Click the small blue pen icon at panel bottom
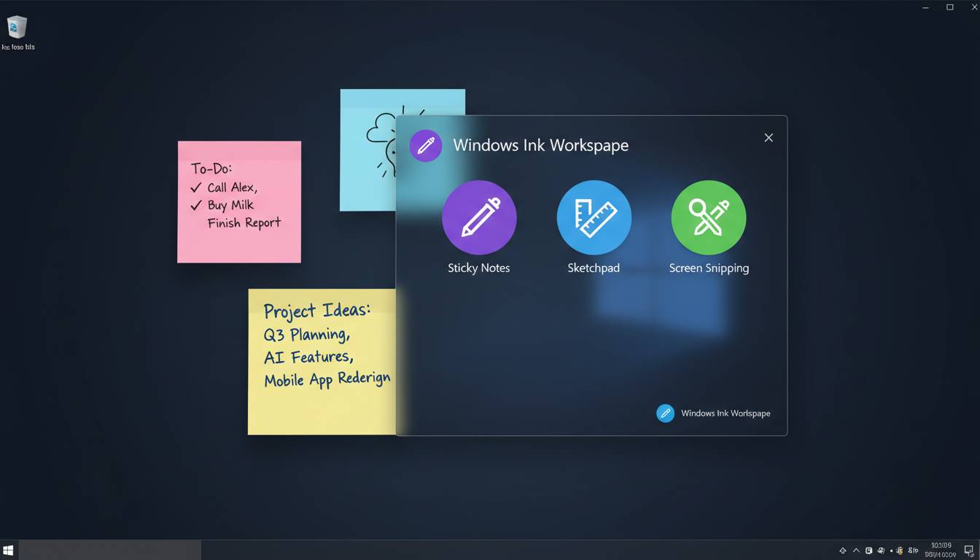This screenshot has width=980, height=560. point(665,413)
